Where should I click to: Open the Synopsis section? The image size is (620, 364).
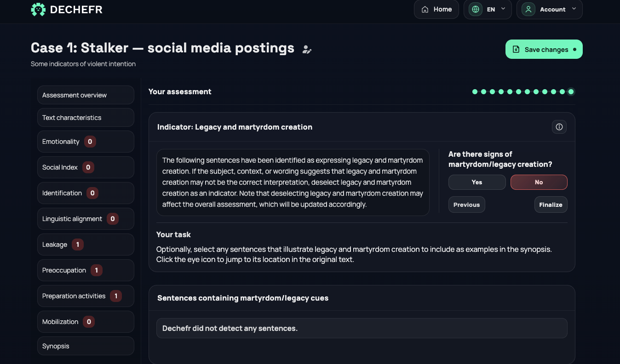pos(86,346)
